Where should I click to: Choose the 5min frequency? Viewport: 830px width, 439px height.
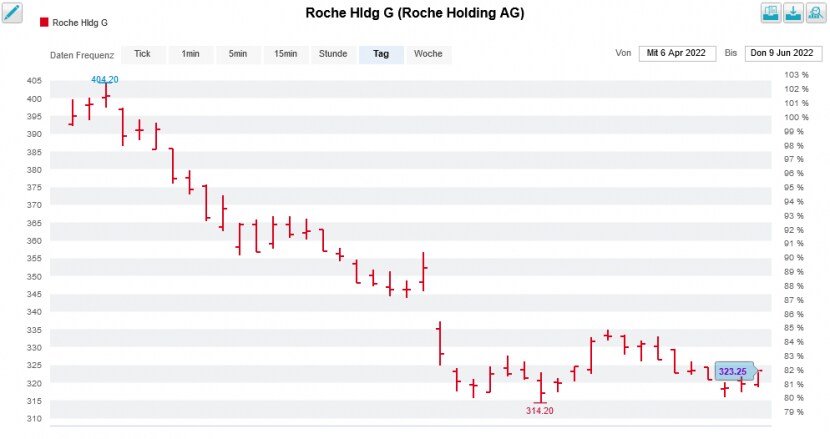(238, 54)
